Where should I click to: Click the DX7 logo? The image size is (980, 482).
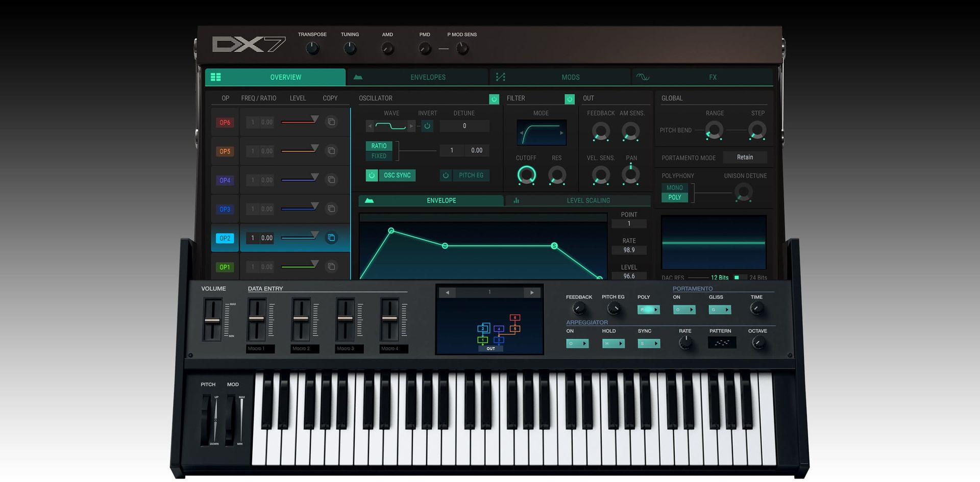click(249, 45)
